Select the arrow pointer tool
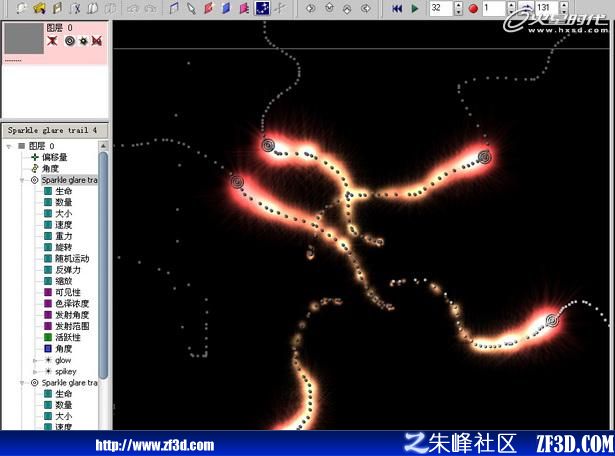The height and width of the screenshot is (456, 615). tap(191, 8)
